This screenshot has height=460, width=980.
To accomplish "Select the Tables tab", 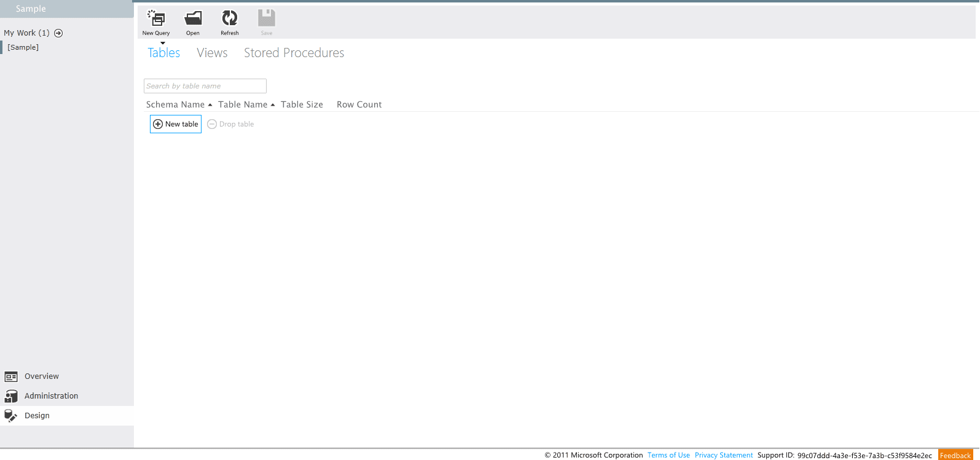I will [x=164, y=53].
